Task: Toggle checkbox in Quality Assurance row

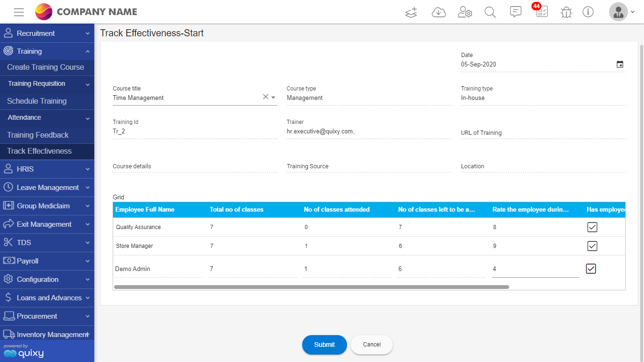Action: (592, 227)
